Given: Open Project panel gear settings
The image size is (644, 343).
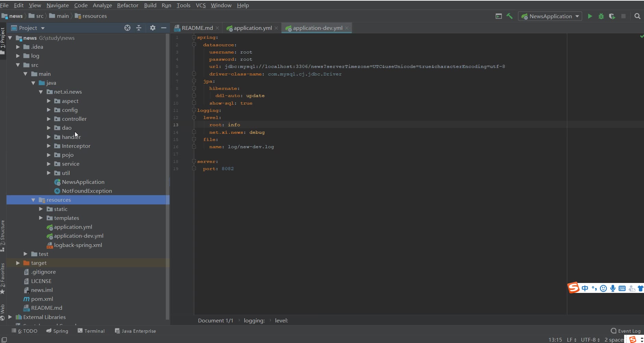Looking at the screenshot, I should [x=153, y=28].
